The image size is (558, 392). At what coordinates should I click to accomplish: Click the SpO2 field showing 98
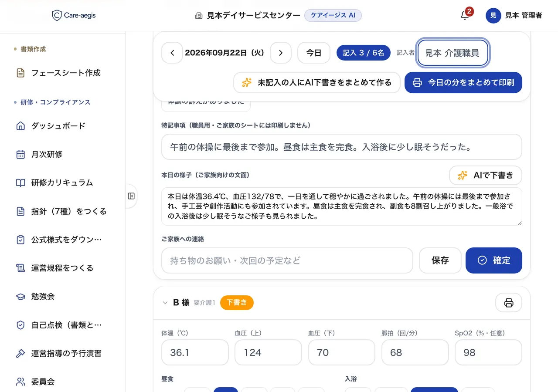488,352
